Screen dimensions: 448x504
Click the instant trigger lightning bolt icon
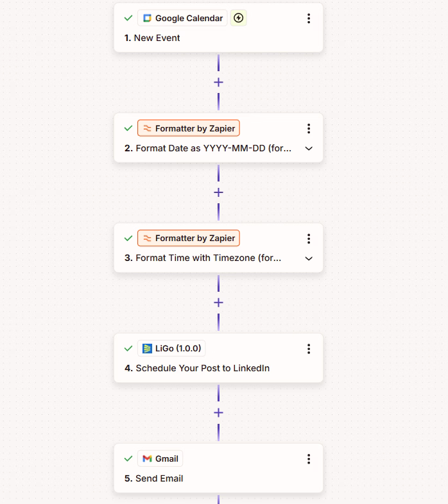click(x=239, y=18)
